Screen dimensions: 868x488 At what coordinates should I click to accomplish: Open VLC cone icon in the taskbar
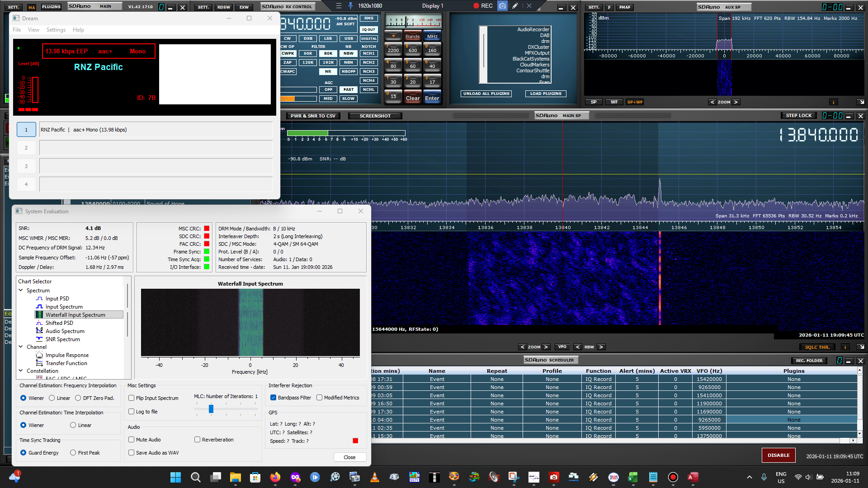[x=374, y=477]
